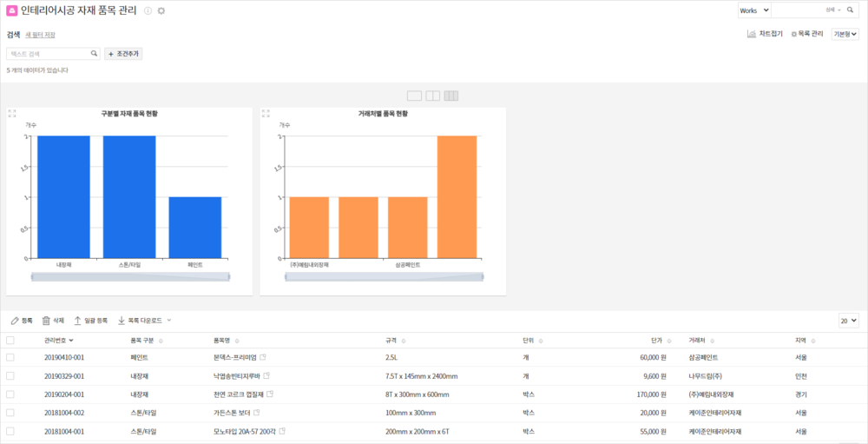Screen dimensions: 868x444
Task: Switch charts to two-column layout
Action: pyautogui.click(x=433, y=96)
